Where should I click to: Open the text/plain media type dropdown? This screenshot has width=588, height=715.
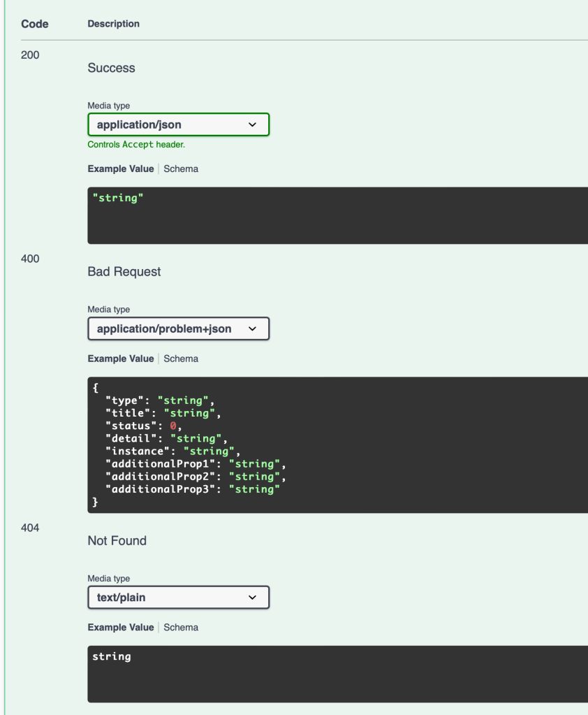[178, 598]
